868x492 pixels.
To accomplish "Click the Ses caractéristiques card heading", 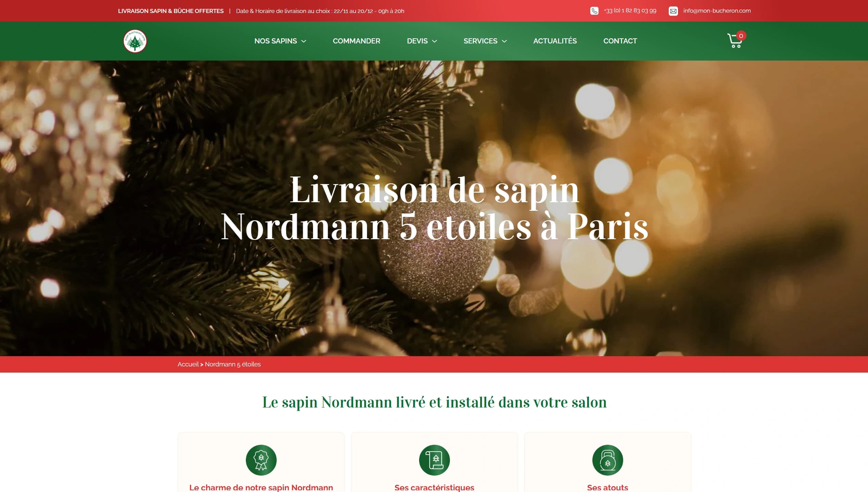I will pyautogui.click(x=434, y=488).
